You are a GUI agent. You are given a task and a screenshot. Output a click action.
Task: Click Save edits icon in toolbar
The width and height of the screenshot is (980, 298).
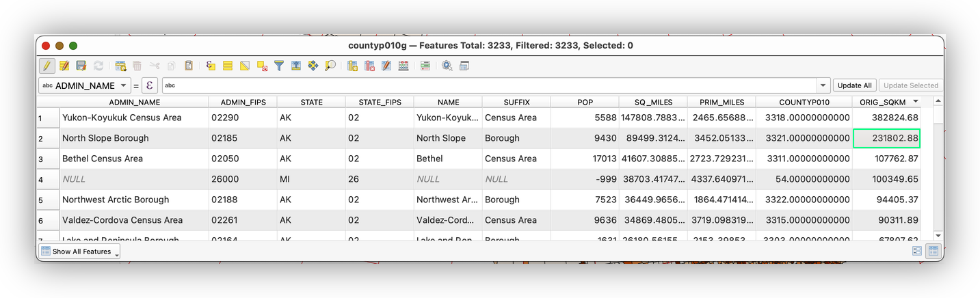pyautogui.click(x=81, y=66)
